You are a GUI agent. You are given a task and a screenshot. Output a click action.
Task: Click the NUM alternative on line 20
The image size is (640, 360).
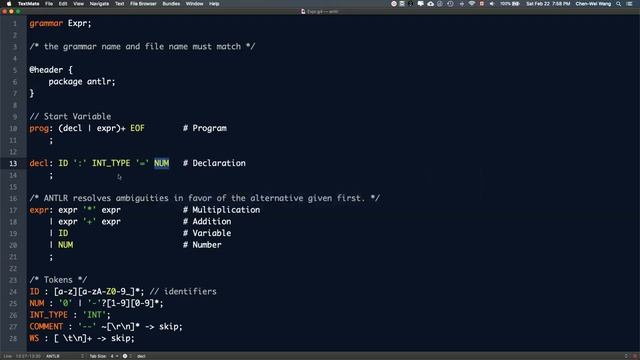point(65,245)
